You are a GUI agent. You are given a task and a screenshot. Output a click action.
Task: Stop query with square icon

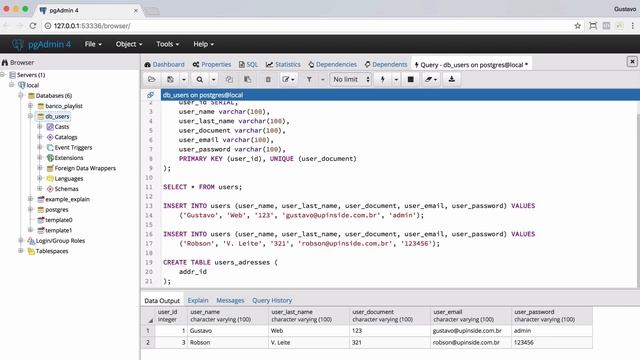click(x=411, y=79)
